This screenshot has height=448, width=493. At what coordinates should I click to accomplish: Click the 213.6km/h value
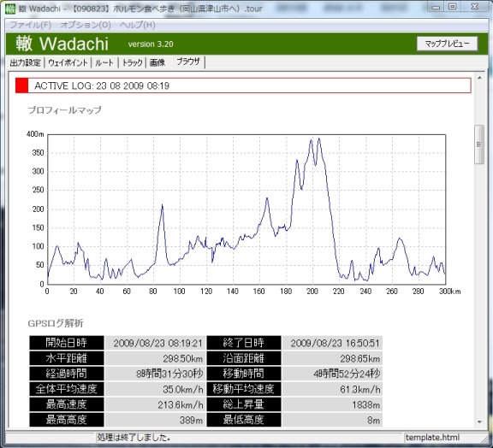181,405
